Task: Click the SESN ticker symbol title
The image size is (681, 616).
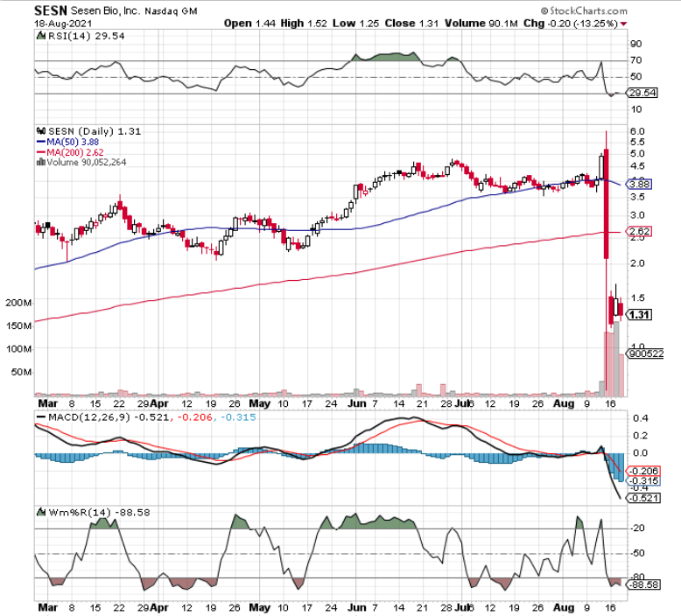Action: pos(51,10)
